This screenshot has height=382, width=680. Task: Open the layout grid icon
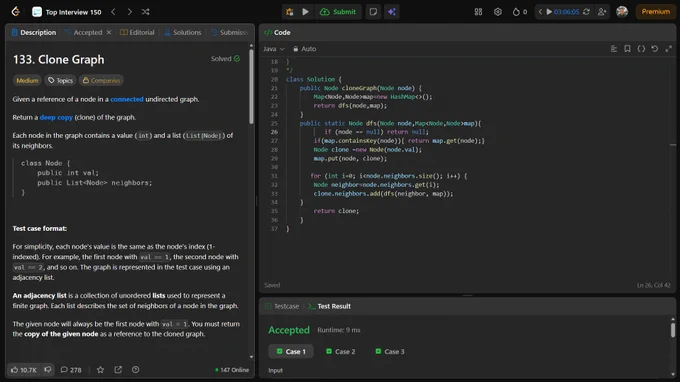[478, 12]
